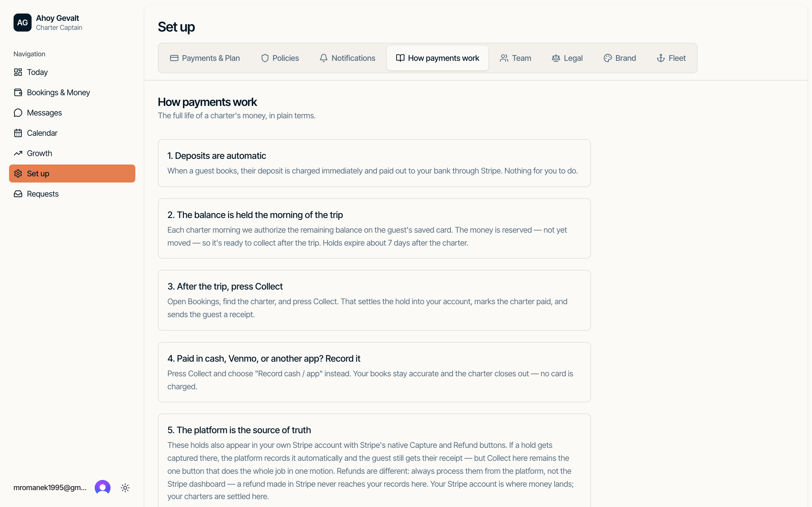Screen dimensions: 812x507
Task: Click the AG workspace logo badge
Action: 23,23
